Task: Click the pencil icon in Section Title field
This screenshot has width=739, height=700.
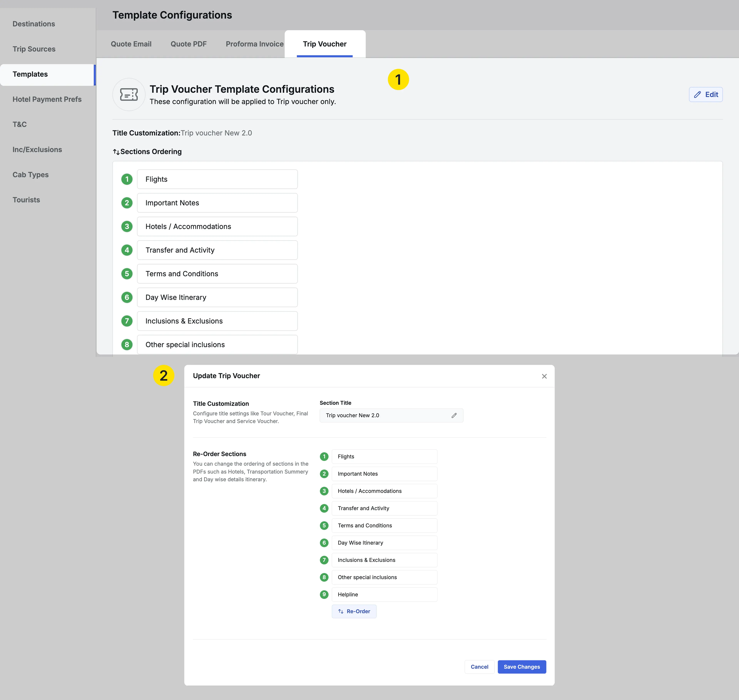Action: [x=454, y=415]
